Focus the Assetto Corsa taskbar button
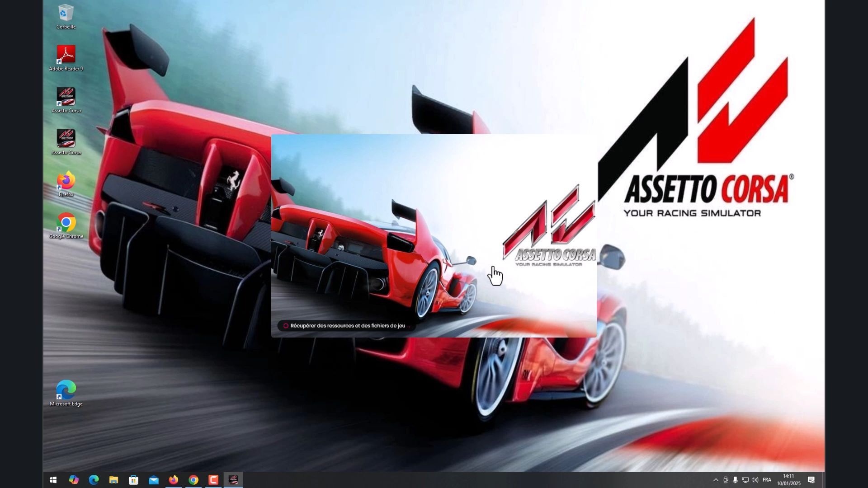The height and width of the screenshot is (488, 868). (x=233, y=480)
